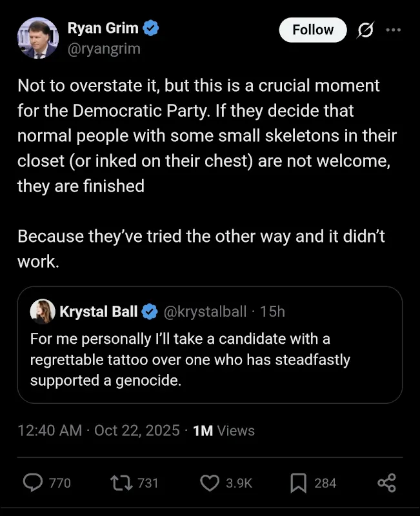420x516 pixels.
Task: Open the three-dot more options menu
Action: tap(393, 30)
